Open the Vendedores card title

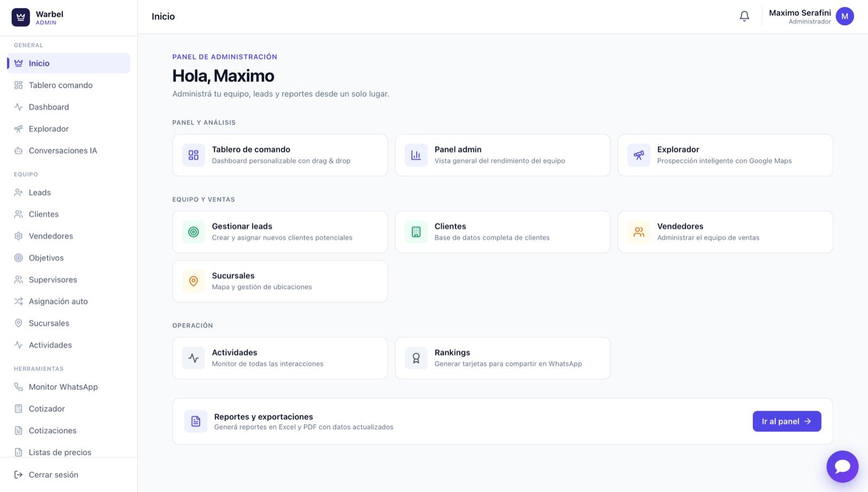(x=680, y=226)
